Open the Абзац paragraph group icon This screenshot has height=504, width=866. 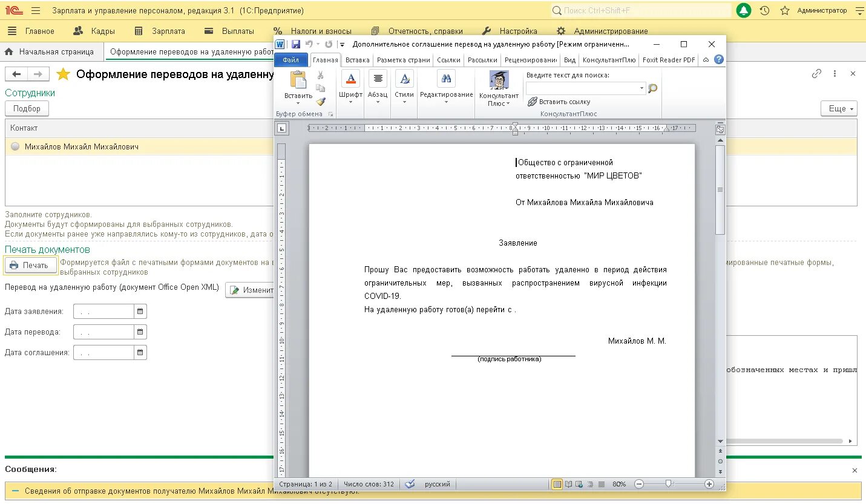coord(378,79)
